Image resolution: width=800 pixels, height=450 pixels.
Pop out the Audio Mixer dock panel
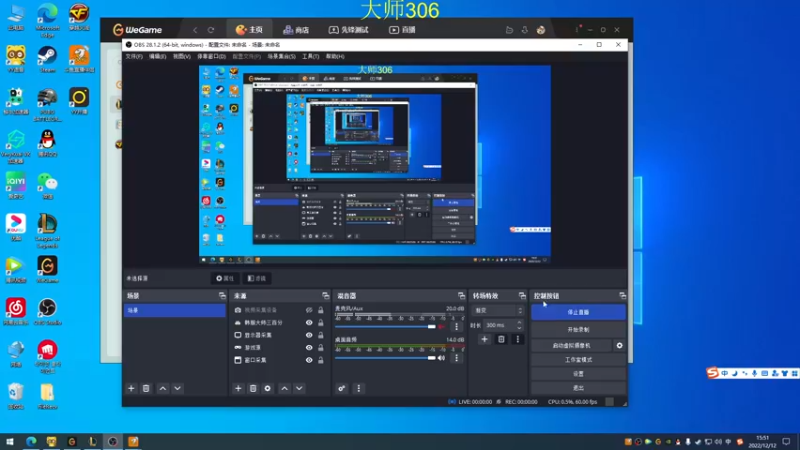click(x=461, y=295)
